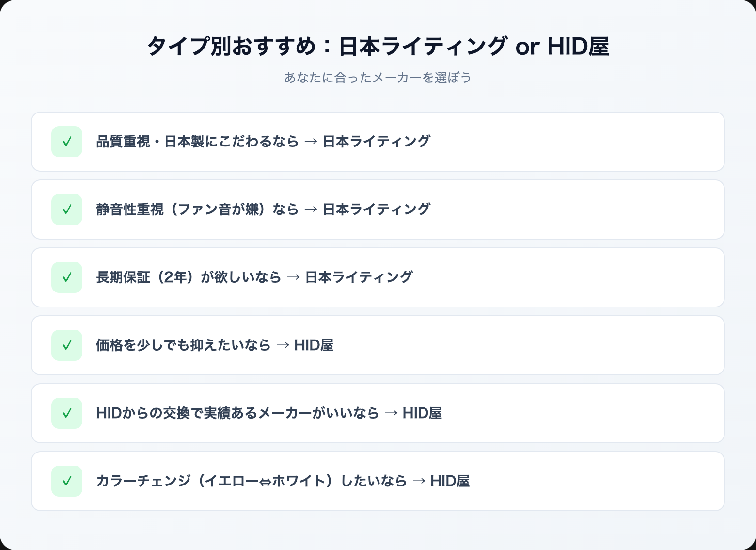Screen dimensions: 756x550
Task: Open HID屋 in the HIDからの交換 row
Action: pyautogui.click(x=422, y=413)
